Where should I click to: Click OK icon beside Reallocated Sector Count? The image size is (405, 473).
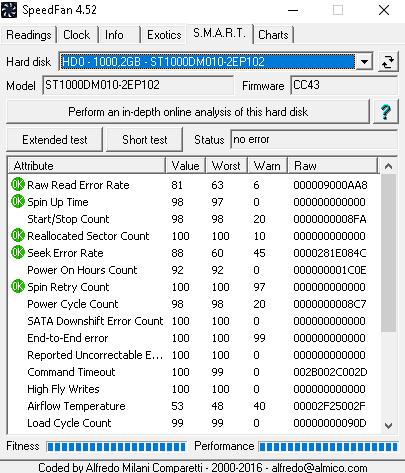pyautogui.click(x=18, y=235)
